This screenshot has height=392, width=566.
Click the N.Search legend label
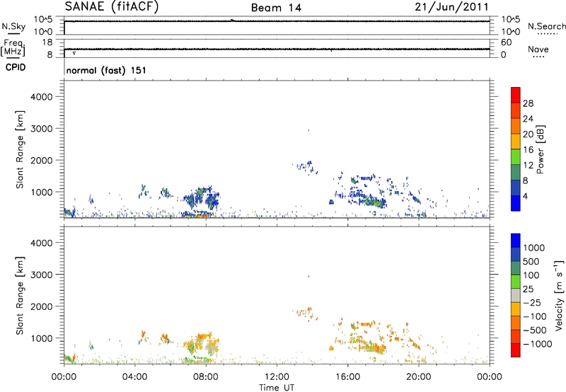pyautogui.click(x=547, y=26)
